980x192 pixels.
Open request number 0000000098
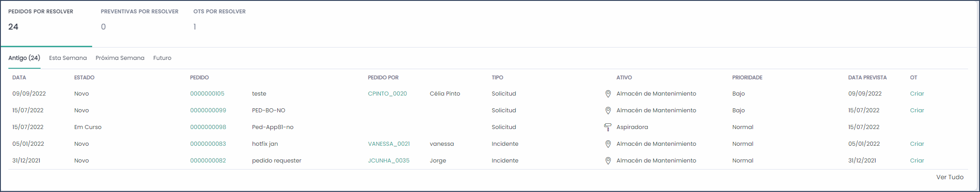coord(208,127)
